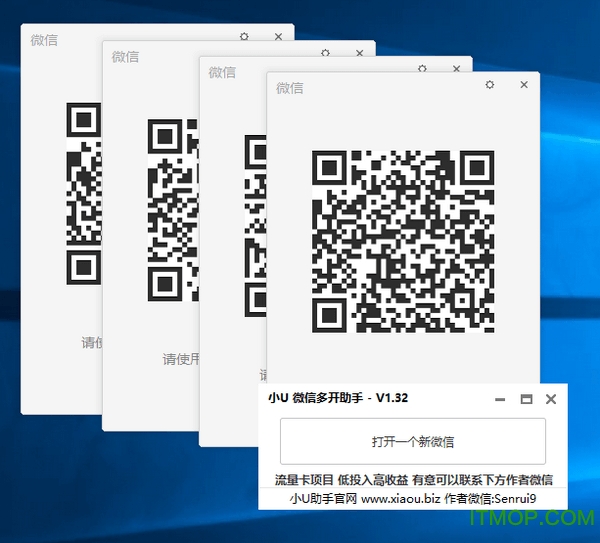Open settings gear in frontmost 微信 window
This screenshot has width=600, height=543.
tap(489, 85)
